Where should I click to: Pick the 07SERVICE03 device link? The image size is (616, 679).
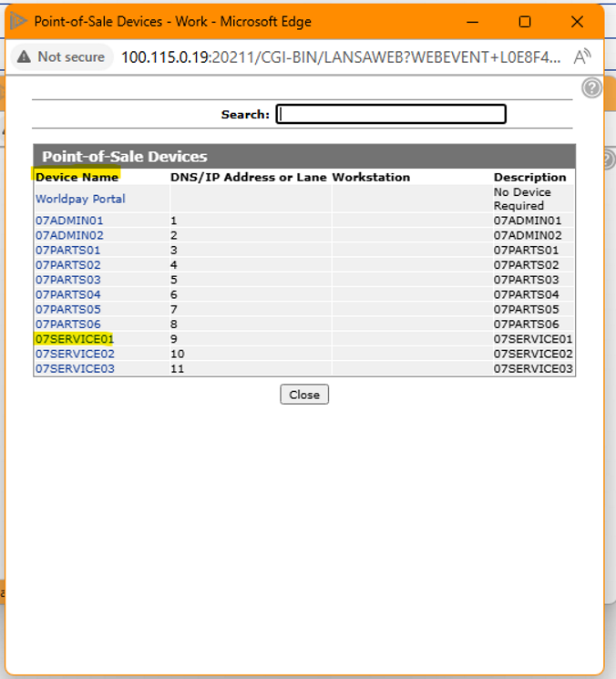coord(75,368)
